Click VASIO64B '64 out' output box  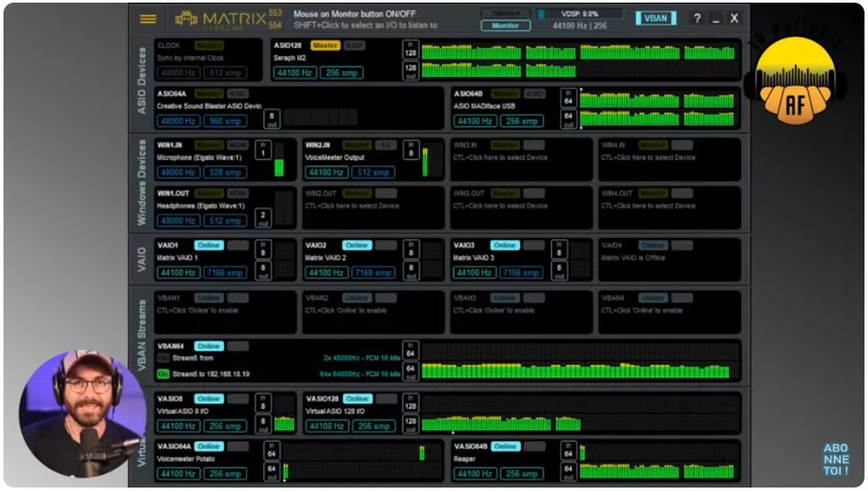pyautogui.click(x=568, y=472)
